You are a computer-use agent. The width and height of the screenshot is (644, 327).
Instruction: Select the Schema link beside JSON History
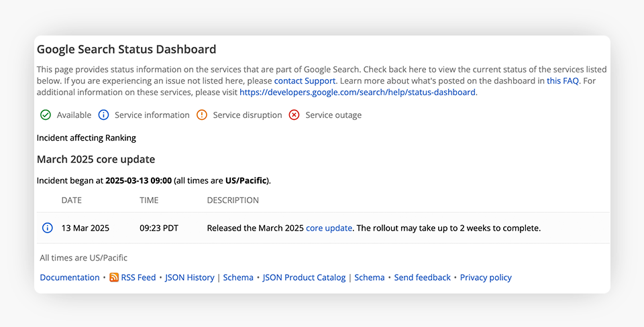point(238,277)
